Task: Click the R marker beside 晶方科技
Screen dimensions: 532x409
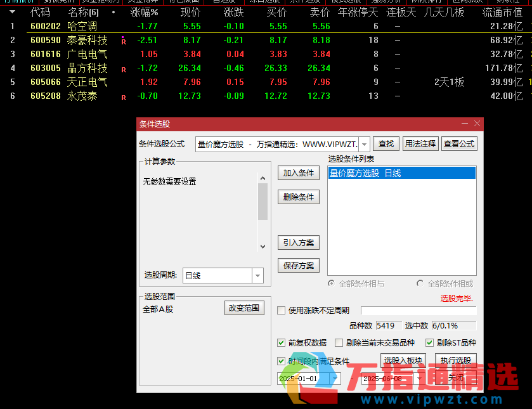Action: pyautogui.click(x=123, y=69)
